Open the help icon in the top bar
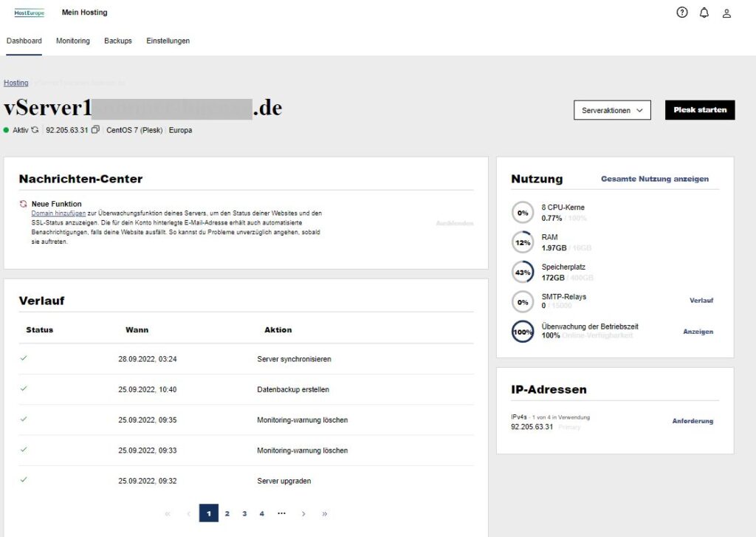This screenshot has width=756, height=537. point(681,13)
